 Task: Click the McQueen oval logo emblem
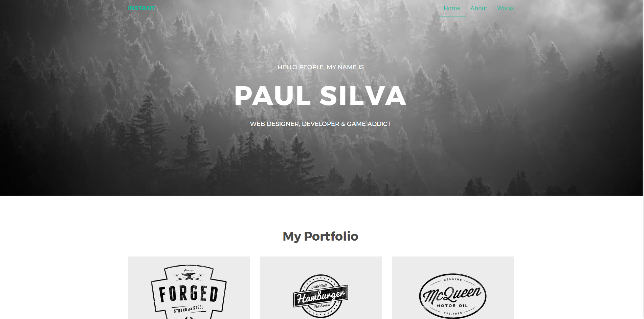453,296
